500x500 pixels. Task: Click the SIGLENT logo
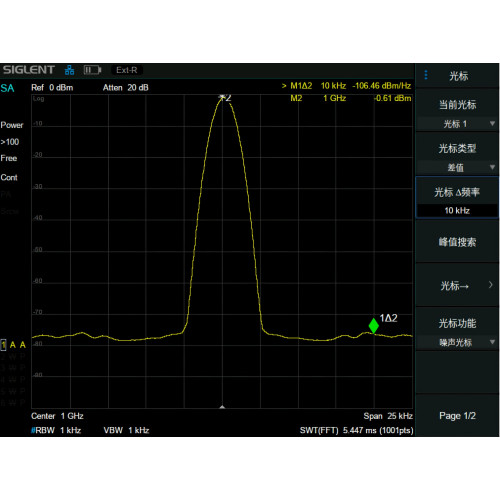[x=29, y=70]
